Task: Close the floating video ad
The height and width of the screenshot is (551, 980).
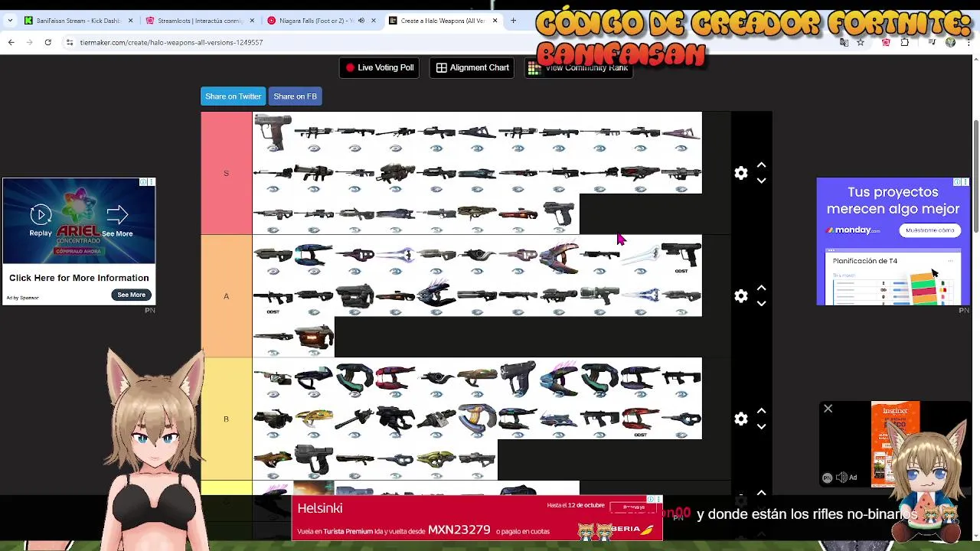Action: coord(828,409)
